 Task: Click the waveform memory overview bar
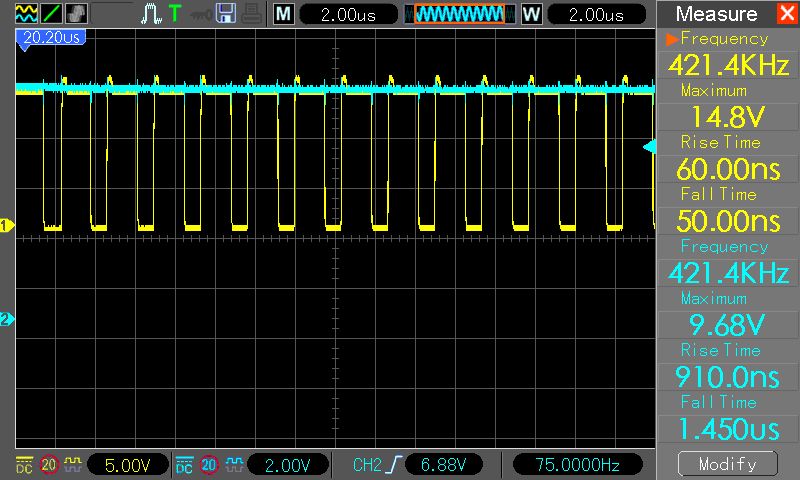click(x=459, y=14)
